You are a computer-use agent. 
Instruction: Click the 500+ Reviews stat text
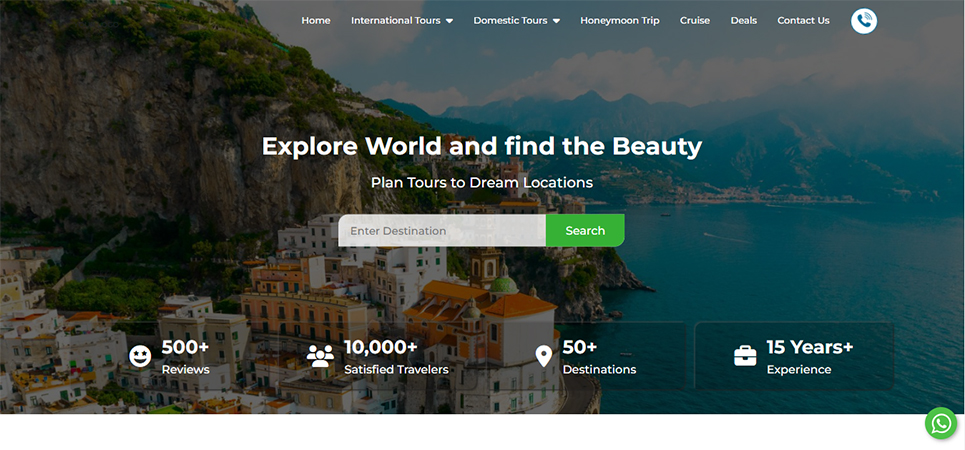coord(186,357)
